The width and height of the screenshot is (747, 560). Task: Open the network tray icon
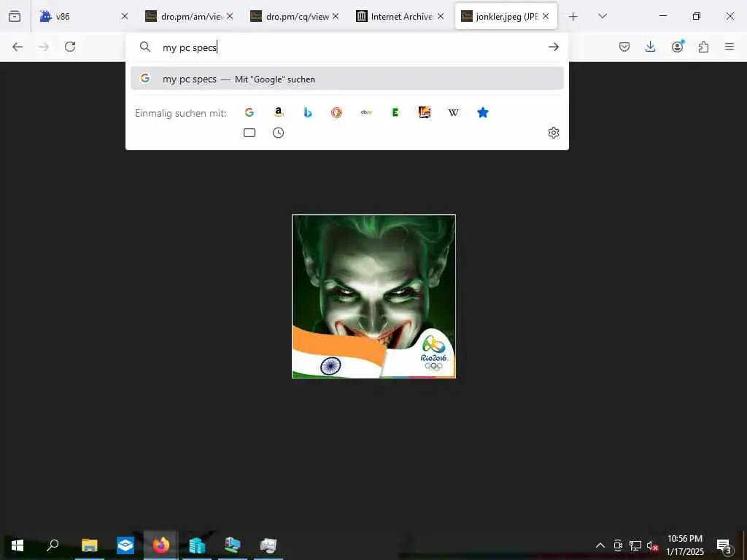635,545
